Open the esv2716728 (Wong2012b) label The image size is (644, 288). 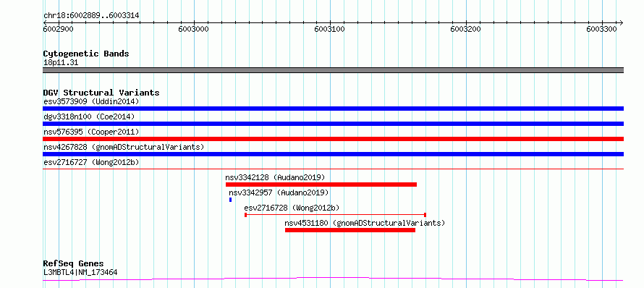point(292,208)
